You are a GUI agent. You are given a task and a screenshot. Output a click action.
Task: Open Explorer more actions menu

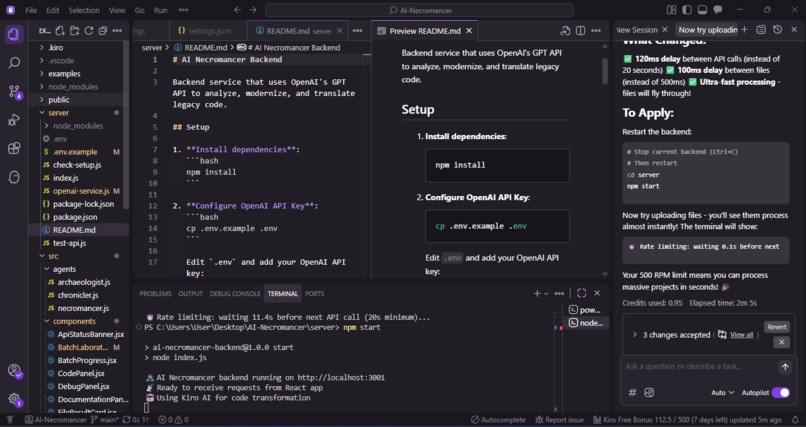tap(117, 31)
